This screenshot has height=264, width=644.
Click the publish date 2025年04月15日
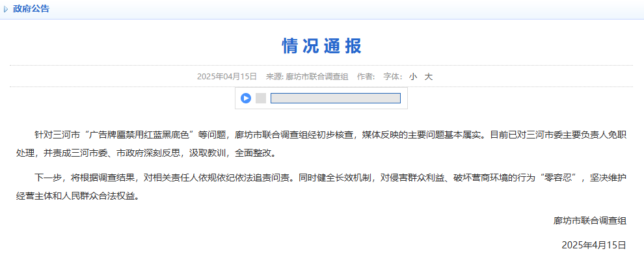(227, 76)
